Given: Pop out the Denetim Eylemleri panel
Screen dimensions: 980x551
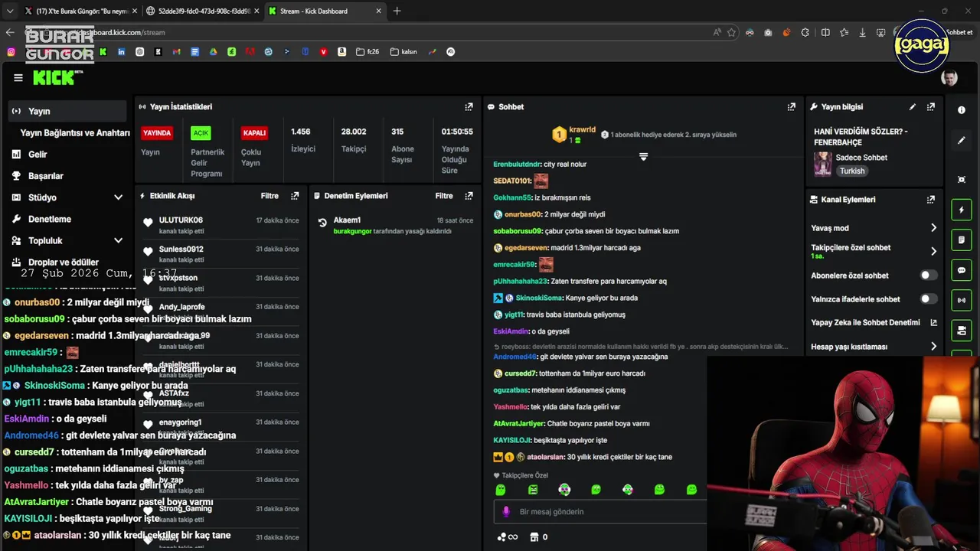Looking at the screenshot, I should (469, 196).
